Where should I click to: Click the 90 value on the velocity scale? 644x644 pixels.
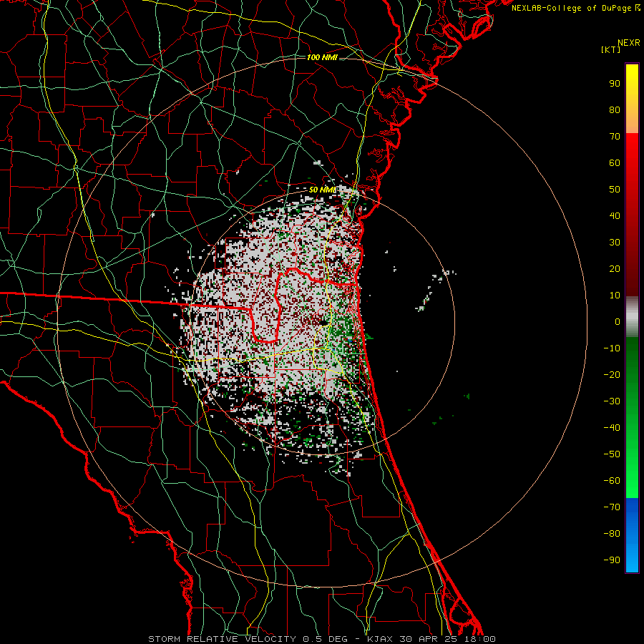click(x=615, y=84)
